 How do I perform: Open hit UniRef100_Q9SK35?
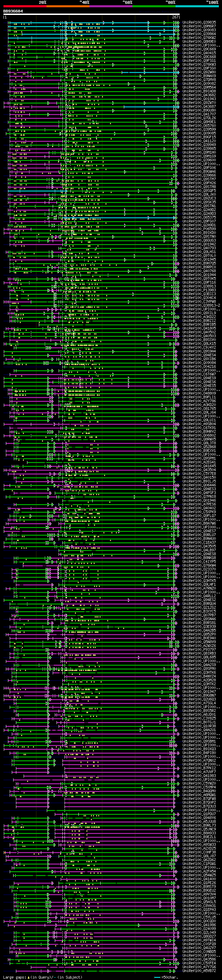[x=199, y=202]
